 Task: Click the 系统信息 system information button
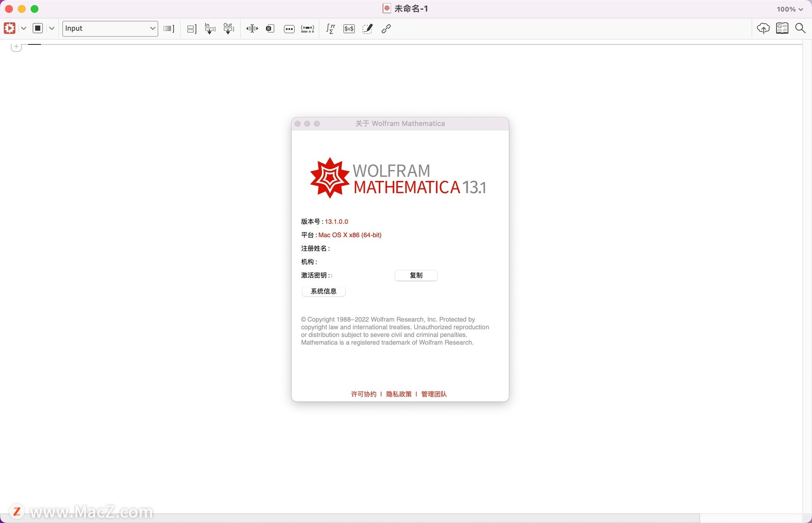(324, 291)
